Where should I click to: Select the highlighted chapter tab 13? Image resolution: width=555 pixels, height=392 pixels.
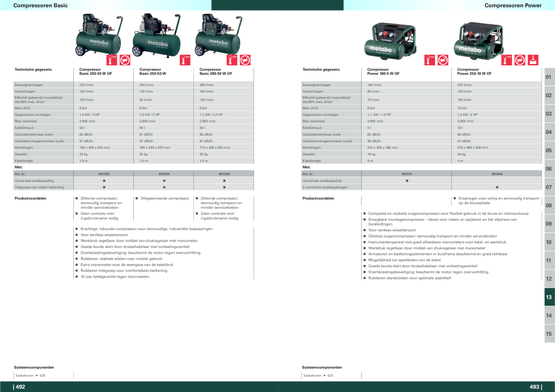pos(549,297)
